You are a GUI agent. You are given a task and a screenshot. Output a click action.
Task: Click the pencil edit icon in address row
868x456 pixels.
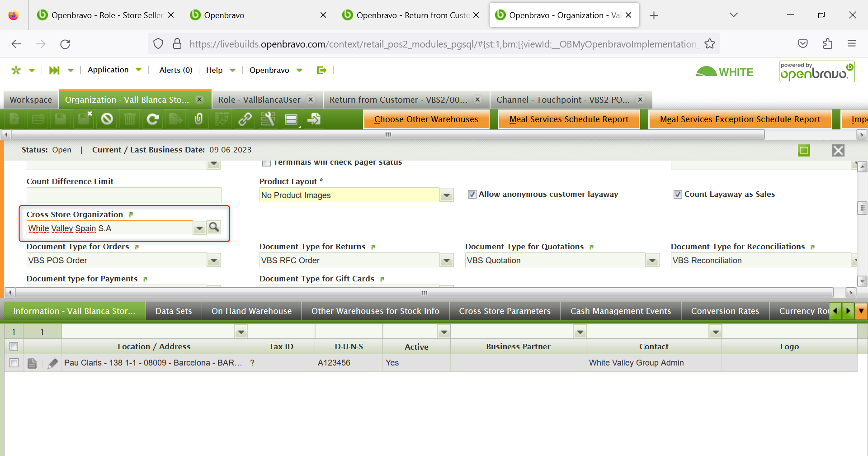point(52,363)
